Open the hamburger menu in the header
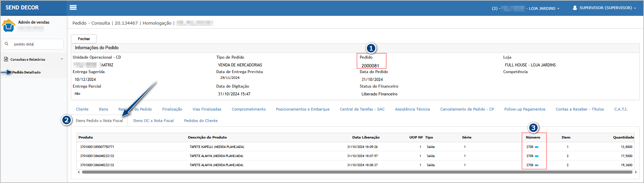The image size is (644, 183). 73,7
